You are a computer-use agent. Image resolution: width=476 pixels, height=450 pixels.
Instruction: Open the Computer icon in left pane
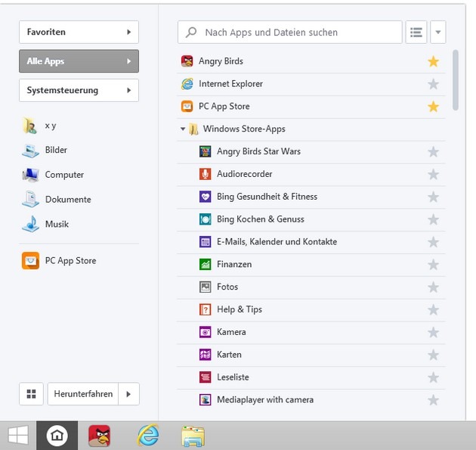30,175
